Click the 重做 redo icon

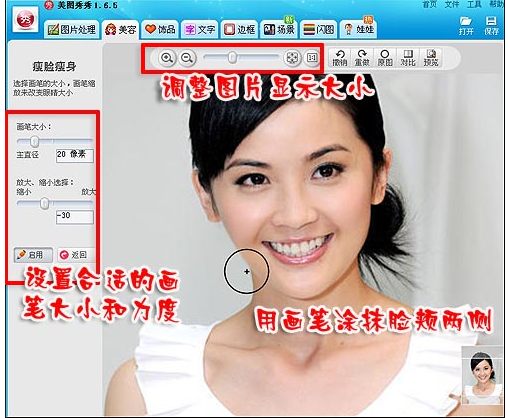tap(362, 58)
